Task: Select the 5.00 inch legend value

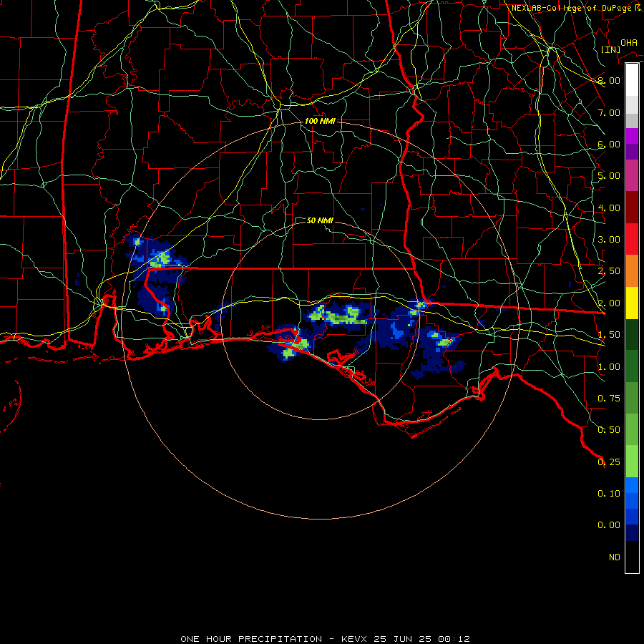Action: [x=609, y=176]
